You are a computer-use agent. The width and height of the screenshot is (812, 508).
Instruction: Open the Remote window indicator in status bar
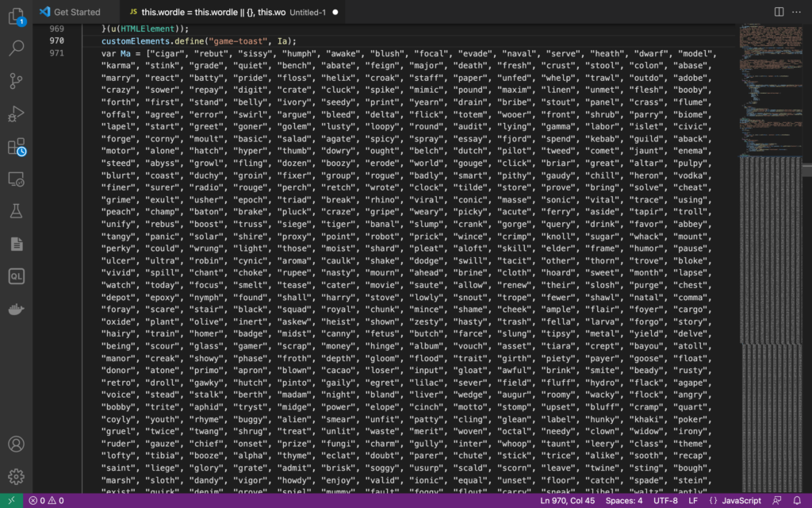(x=11, y=501)
